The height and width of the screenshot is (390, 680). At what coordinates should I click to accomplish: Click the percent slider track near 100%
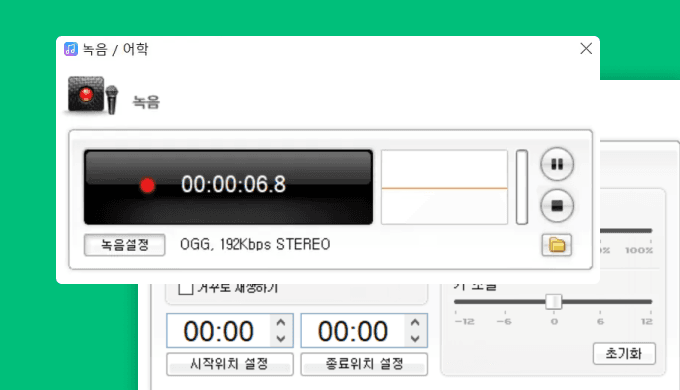(x=626, y=231)
